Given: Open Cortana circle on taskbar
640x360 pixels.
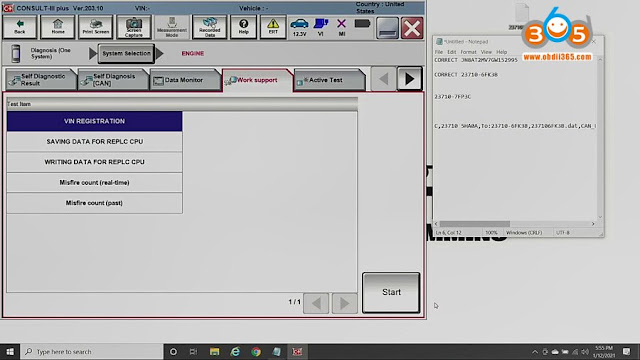Looking at the screenshot, I should [173, 351].
